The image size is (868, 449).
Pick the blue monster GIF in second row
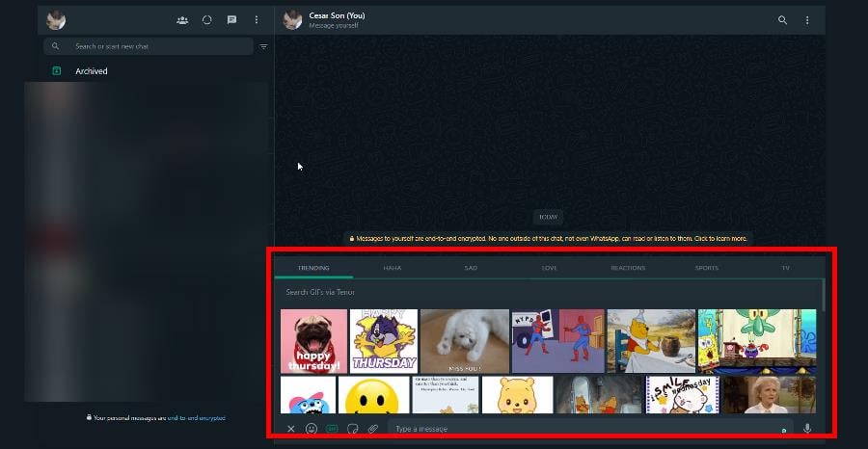pos(309,395)
